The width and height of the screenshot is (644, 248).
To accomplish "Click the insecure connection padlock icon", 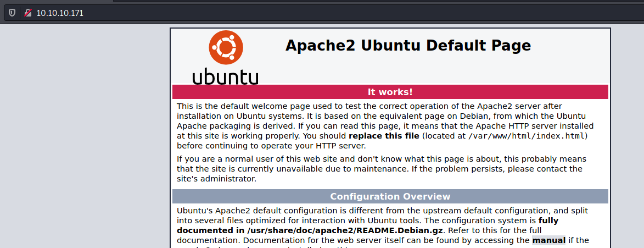I will (28, 13).
